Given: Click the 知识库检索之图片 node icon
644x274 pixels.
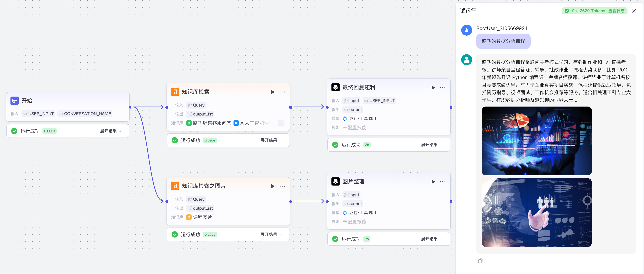Looking at the screenshot, I should (175, 186).
